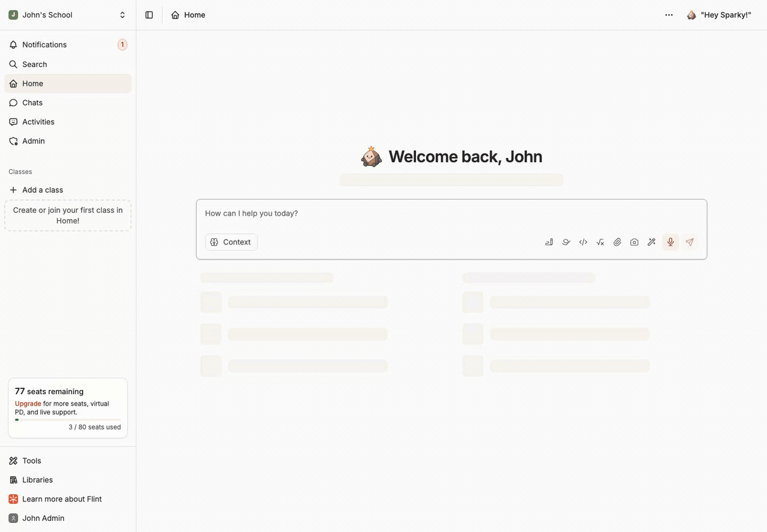The width and height of the screenshot is (767, 532).
Task: Attach a file with the paperclip icon
Action: pyautogui.click(x=617, y=242)
